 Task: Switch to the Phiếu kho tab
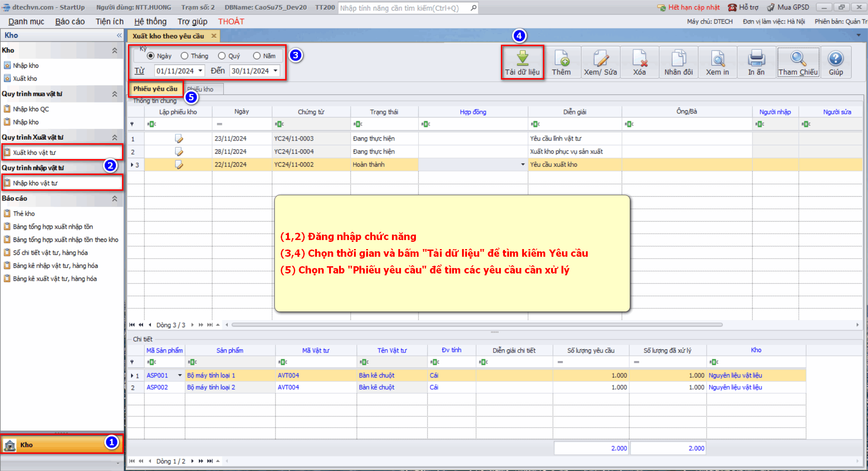coord(202,89)
